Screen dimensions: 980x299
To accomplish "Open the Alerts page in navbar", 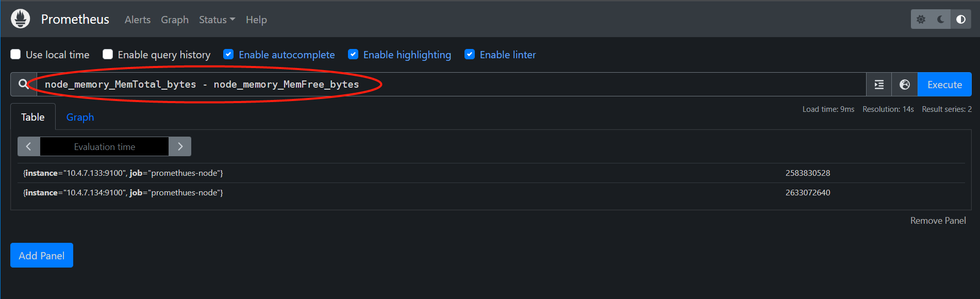I will (x=138, y=20).
